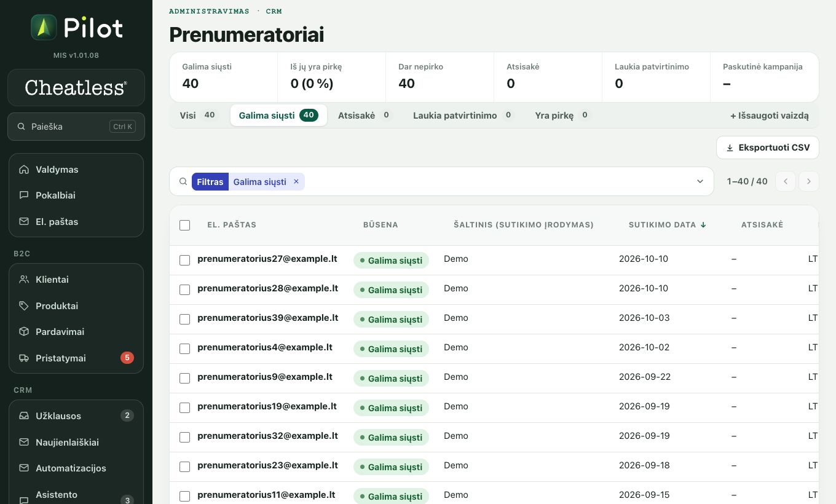Tick the prenumeratorius19@example.lt checkbox
Image resolution: width=836 pixels, height=504 pixels.
(x=184, y=408)
